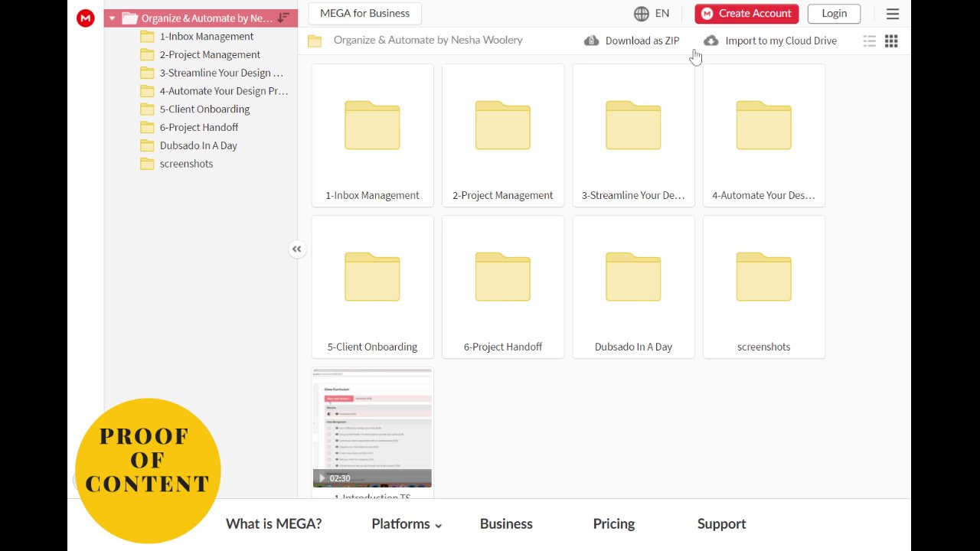Image resolution: width=980 pixels, height=551 pixels.
Task: Switch to grid thumbnail view icon
Action: click(x=891, y=41)
